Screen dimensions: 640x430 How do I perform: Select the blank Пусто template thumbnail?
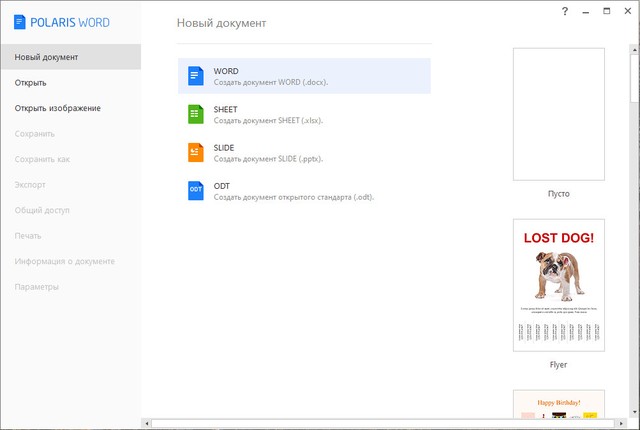pyautogui.click(x=558, y=113)
